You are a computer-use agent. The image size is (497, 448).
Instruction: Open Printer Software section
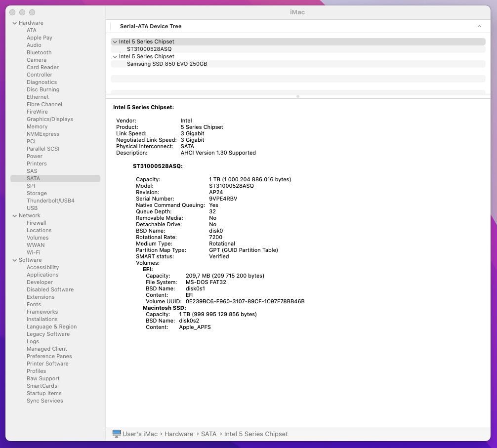click(47, 364)
